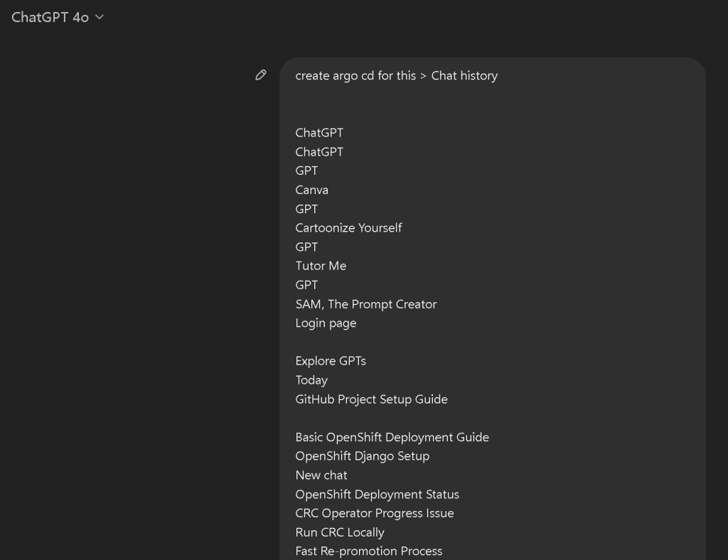Open the ChatGPT 4o model selector dropdown
The height and width of the screenshot is (560, 728).
[x=58, y=18]
